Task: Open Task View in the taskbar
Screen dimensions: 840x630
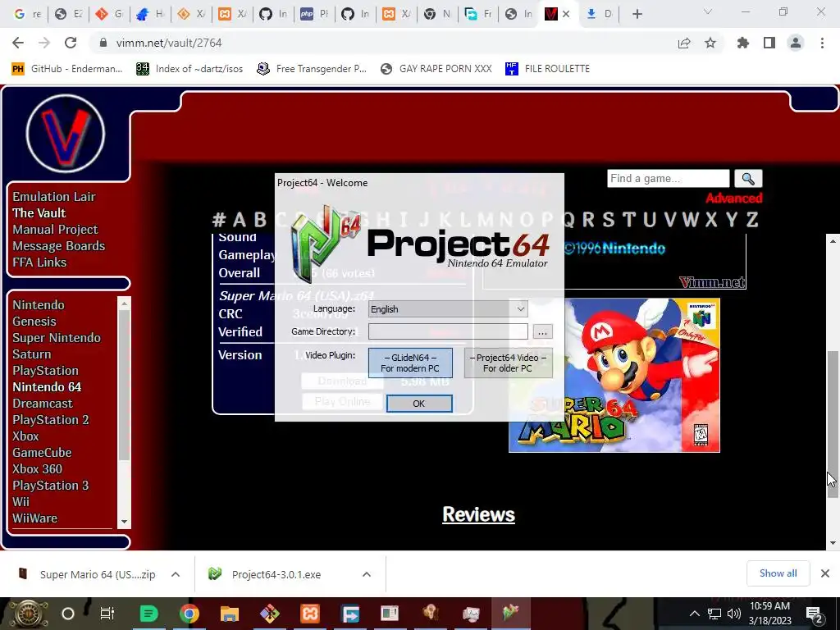Action: click(x=107, y=614)
